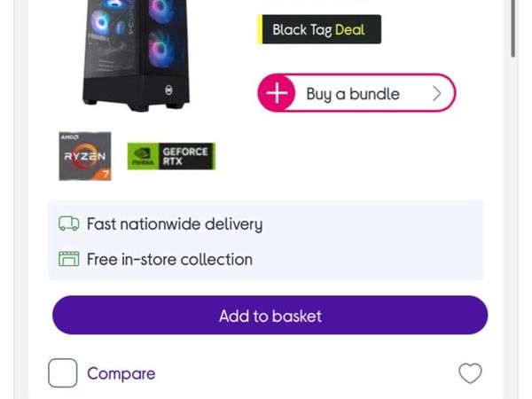This screenshot has height=399, width=532.
Task: Click the Compare label text
Action: [121, 373]
